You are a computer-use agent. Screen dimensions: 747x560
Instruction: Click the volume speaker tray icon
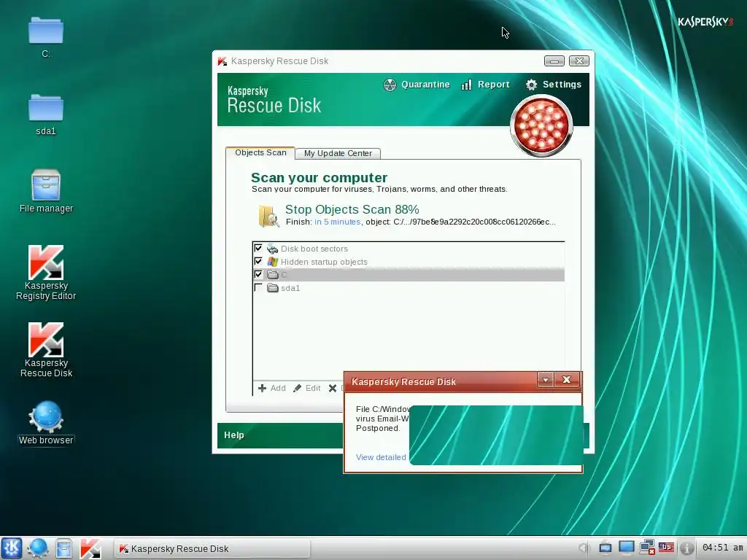click(584, 548)
